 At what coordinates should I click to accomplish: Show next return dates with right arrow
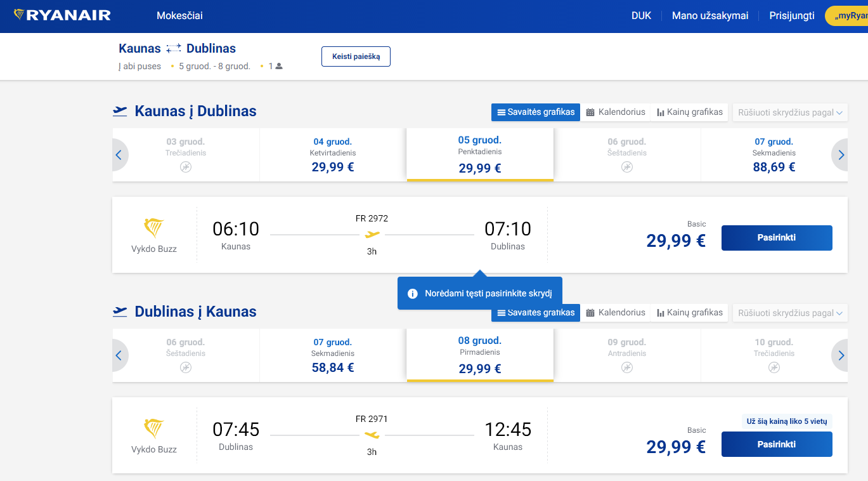pyautogui.click(x=841, y=355)
